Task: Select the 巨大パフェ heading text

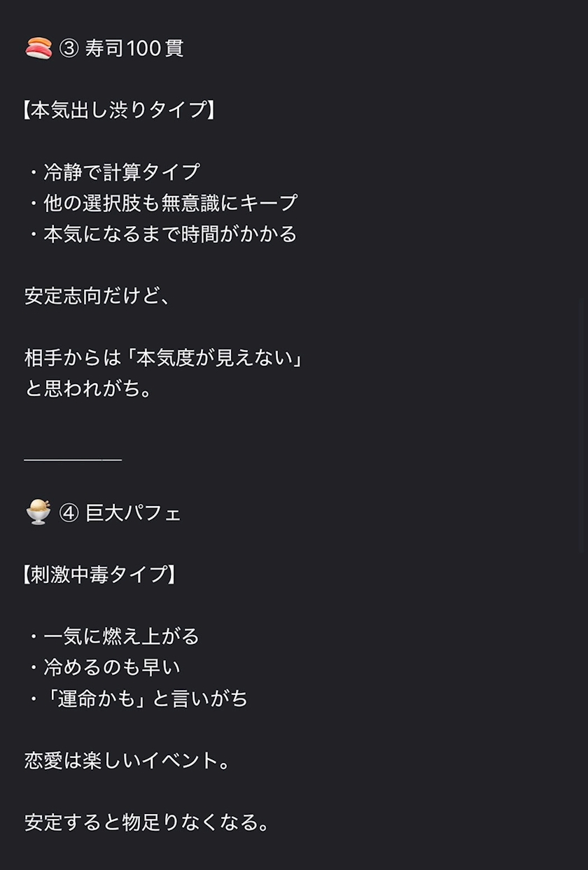Action: coord(133,513)
